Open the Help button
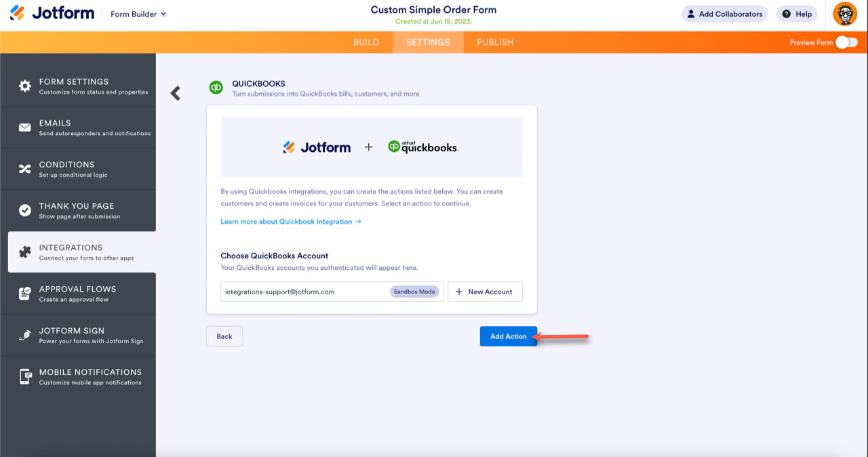 pyautogui.click(x=797, y=14)
